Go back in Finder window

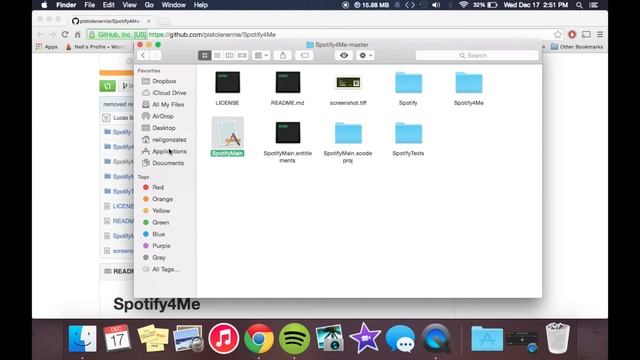143,56
